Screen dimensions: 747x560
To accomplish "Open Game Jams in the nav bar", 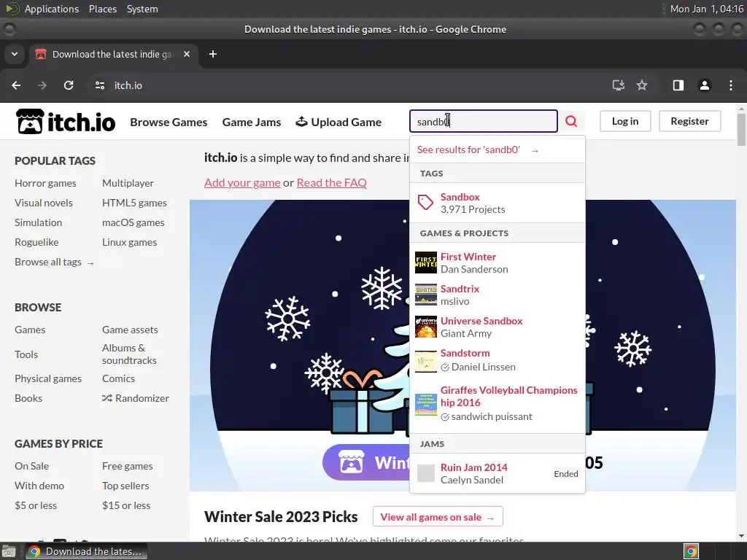I will pyautogui.click(x=252, y=122).
